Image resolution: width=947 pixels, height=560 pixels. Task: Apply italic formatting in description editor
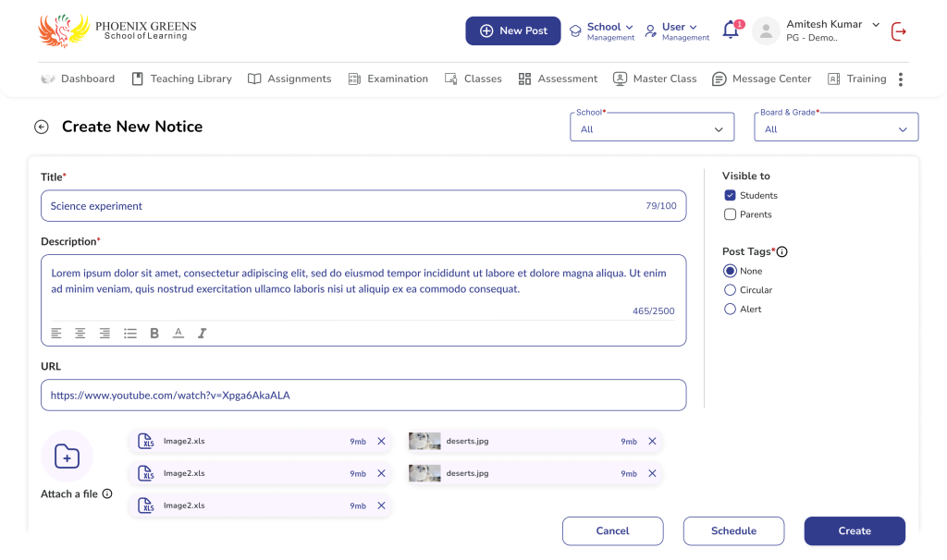coord(203,333)
